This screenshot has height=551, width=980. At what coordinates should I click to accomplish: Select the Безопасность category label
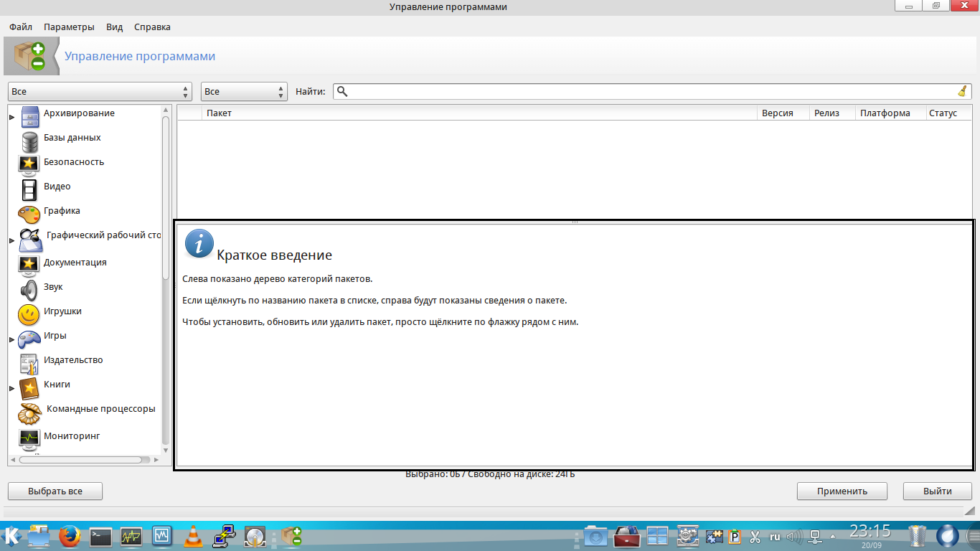[74, 162]
